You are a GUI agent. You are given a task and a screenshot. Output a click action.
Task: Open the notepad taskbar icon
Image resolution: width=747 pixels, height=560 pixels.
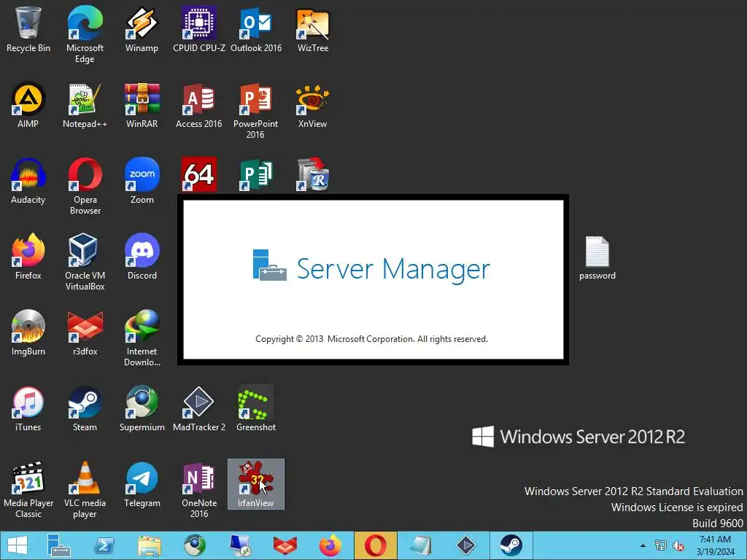(420, 545)
